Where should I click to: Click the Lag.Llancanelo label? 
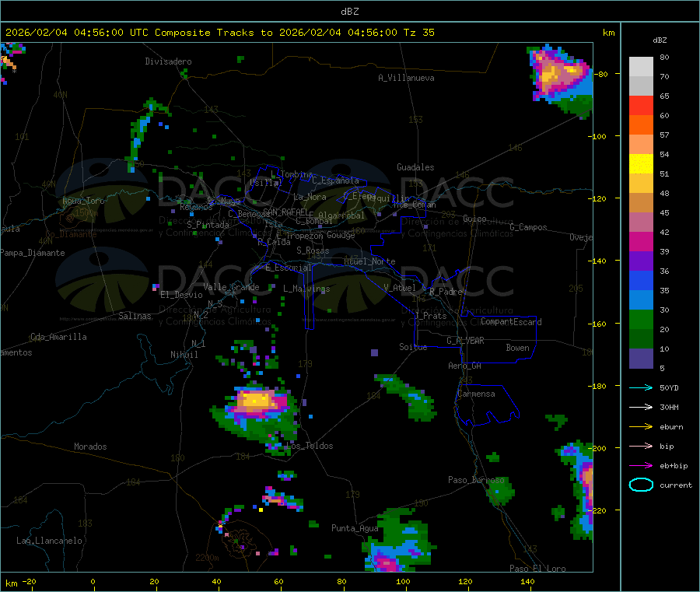pos(49,541)
